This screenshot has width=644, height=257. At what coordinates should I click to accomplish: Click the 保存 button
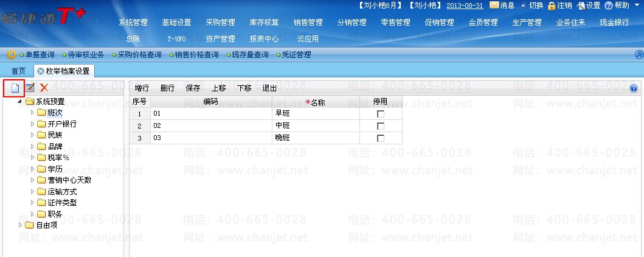(193, 88)
